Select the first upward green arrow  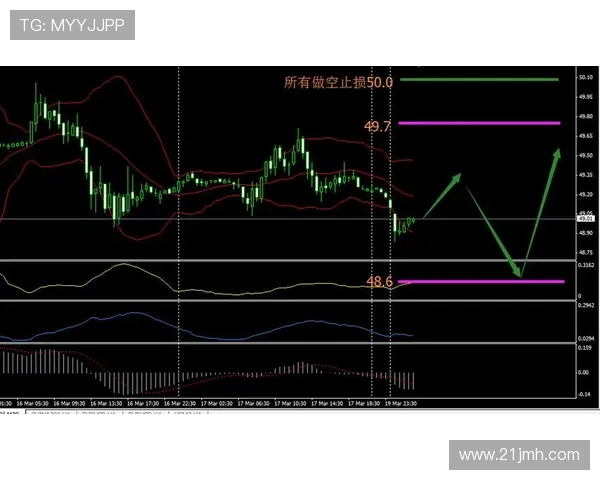(440, 196)
